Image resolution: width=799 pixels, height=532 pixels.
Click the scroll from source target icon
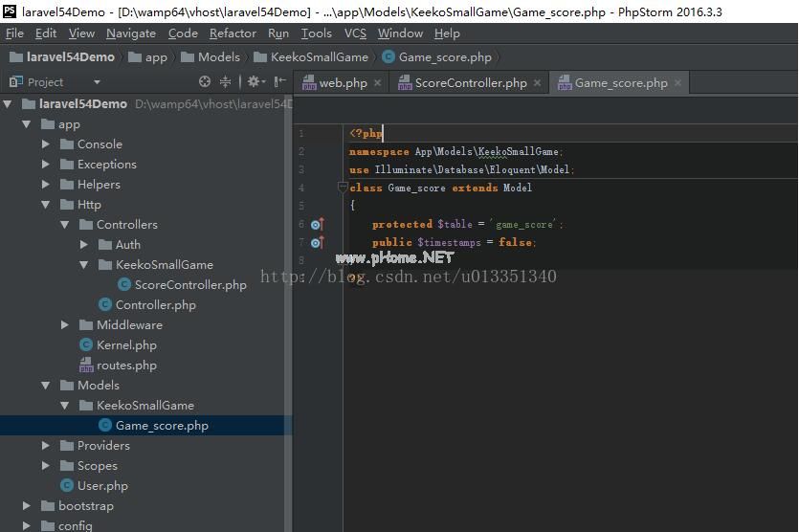click(205, 81)
